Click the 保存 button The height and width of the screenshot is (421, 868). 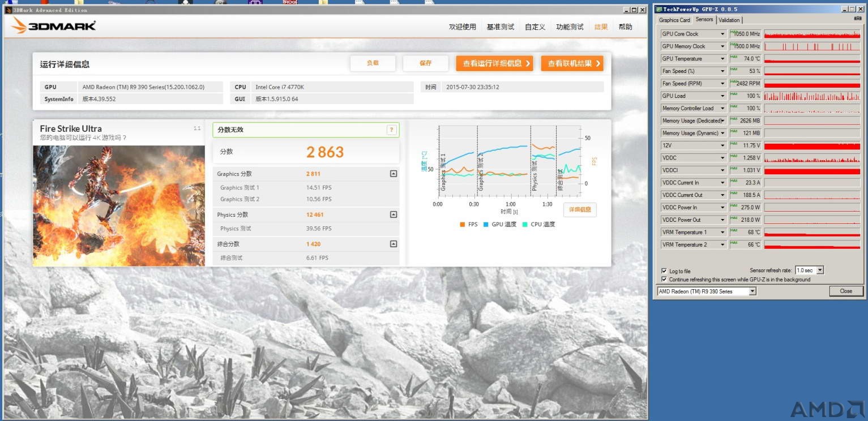426,63
